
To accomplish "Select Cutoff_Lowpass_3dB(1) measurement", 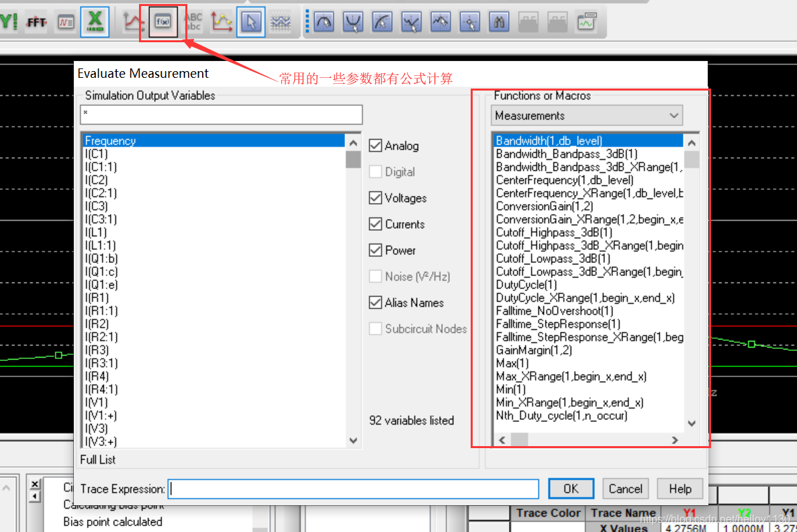I will 588,258.
